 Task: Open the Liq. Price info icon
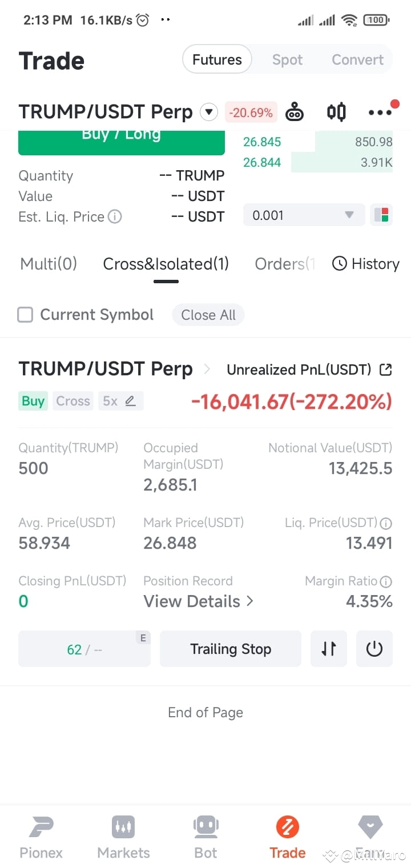(x=386, y=523)
